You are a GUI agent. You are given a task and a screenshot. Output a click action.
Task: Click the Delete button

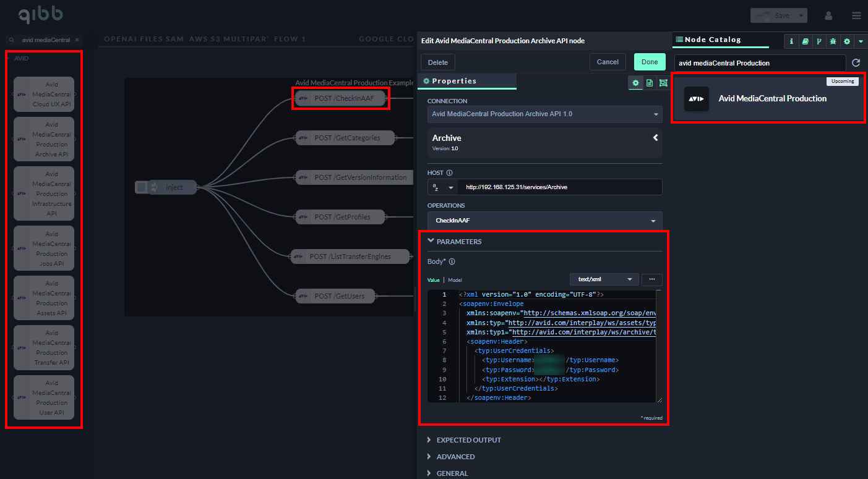click(438, 62)
